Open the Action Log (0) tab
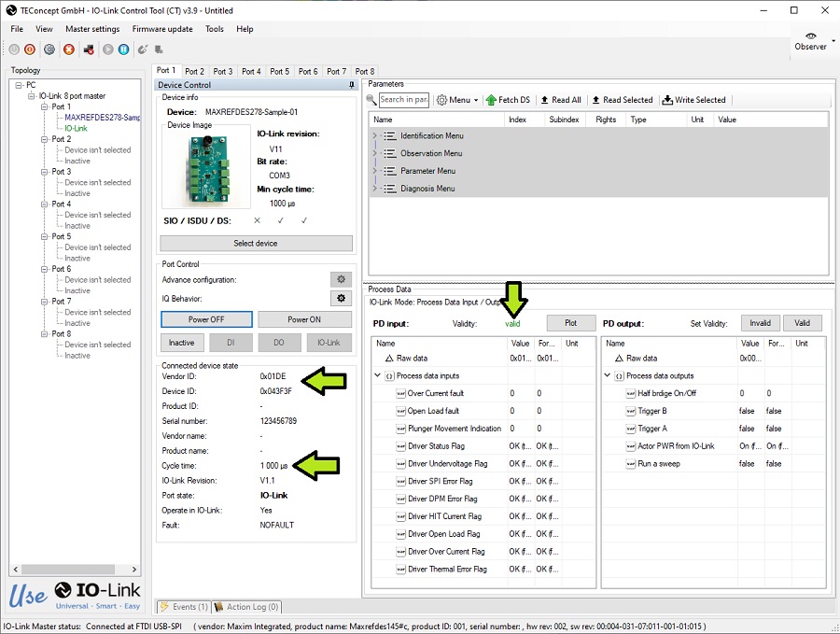Image resolution: width=840 pixels, height=634 pixels. 245,607
